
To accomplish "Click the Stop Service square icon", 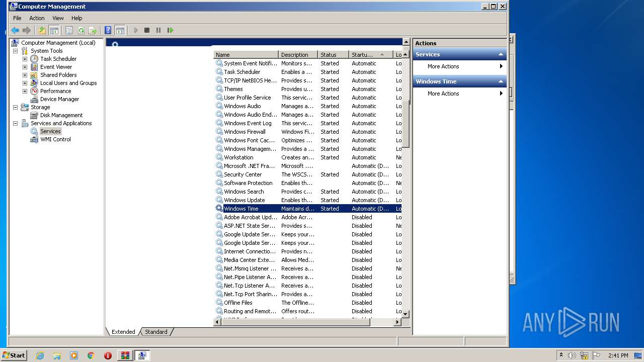I will (147, 30).
